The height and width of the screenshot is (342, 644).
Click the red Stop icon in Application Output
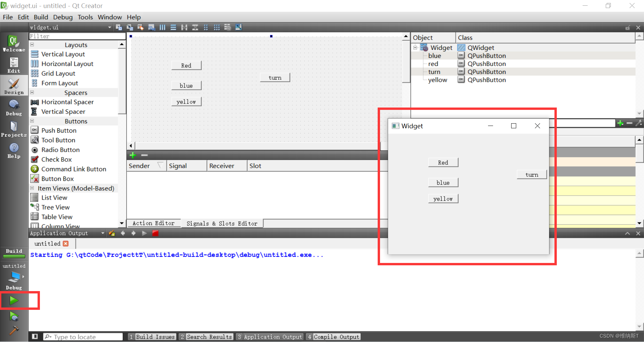coord(155,233)
